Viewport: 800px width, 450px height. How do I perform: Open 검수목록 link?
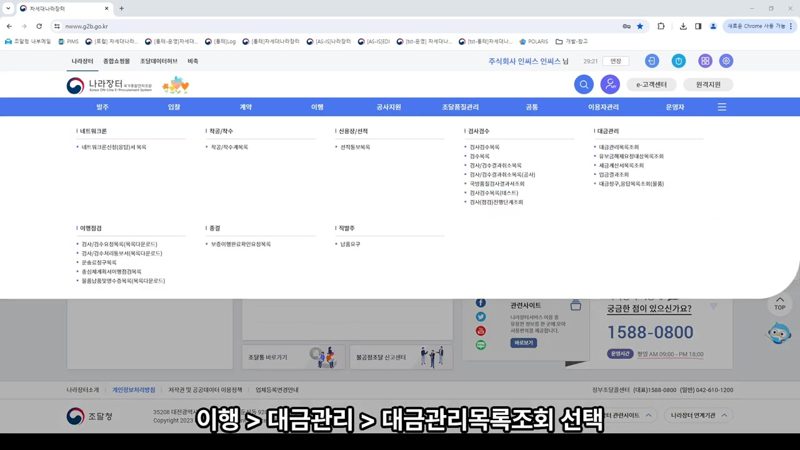[x=480, y=156]
